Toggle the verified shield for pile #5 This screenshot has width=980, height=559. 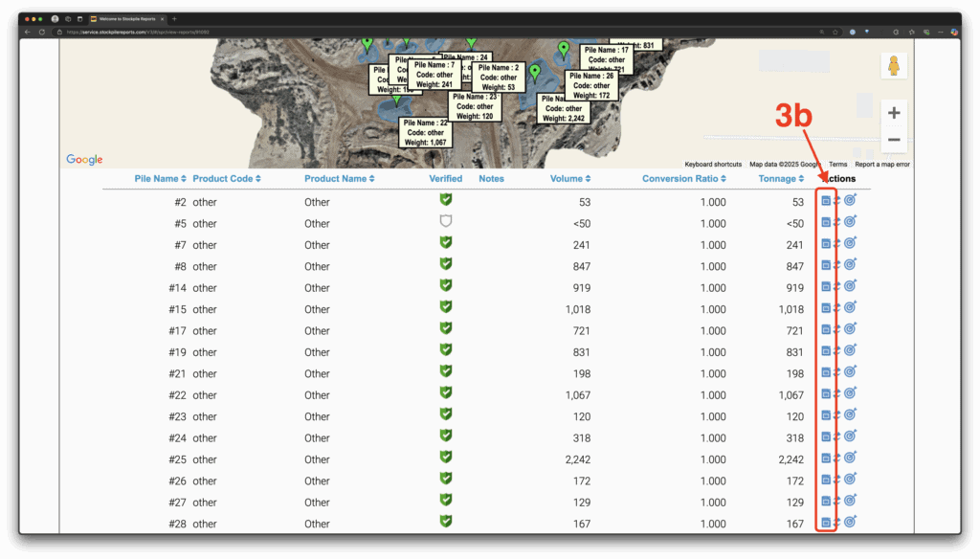click(x=445, y=222)
